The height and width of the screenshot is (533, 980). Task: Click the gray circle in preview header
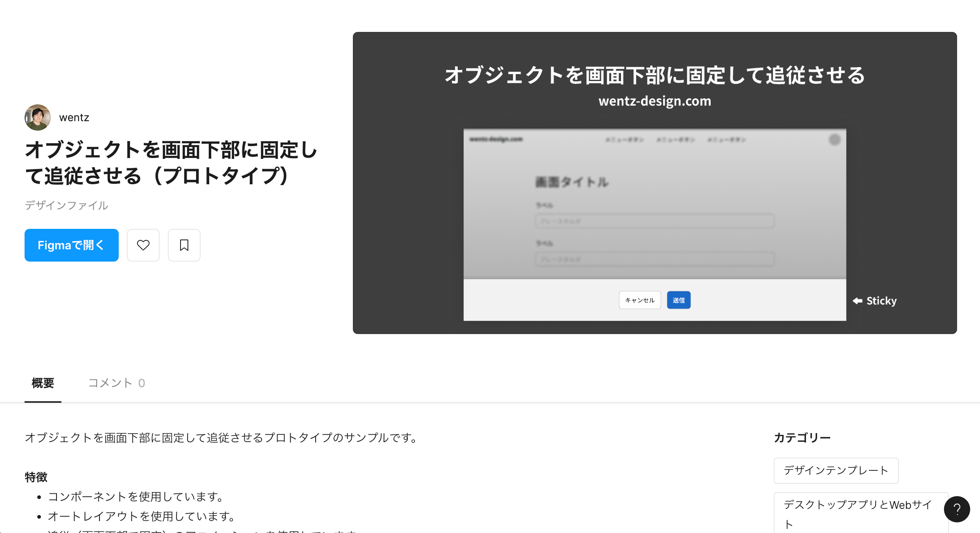click(834, 140)
